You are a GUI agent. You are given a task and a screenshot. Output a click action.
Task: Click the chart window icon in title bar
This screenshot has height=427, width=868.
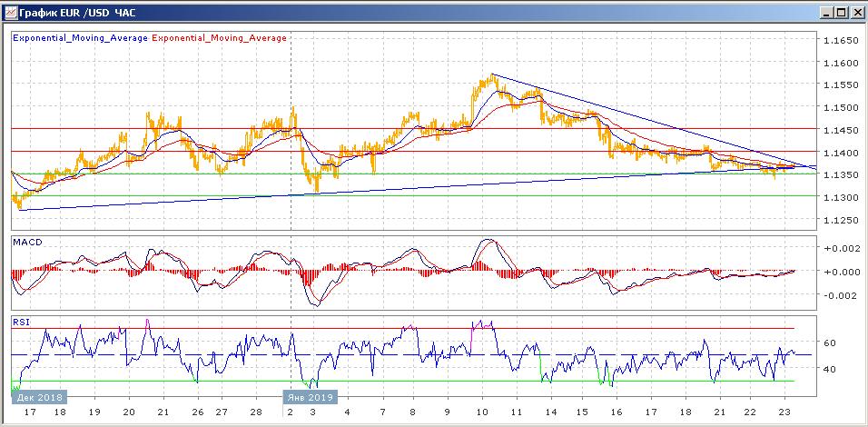point(11,12)
